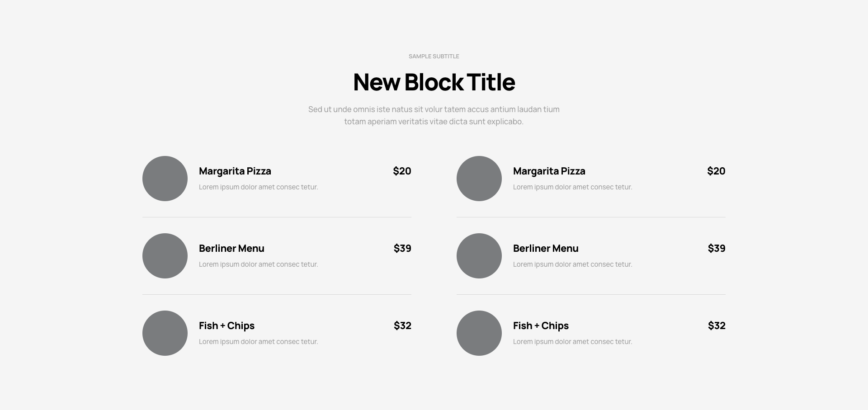Click description under right Fish + Chips
The width and height of the screenshot is (868, 410).
point(572,342)
